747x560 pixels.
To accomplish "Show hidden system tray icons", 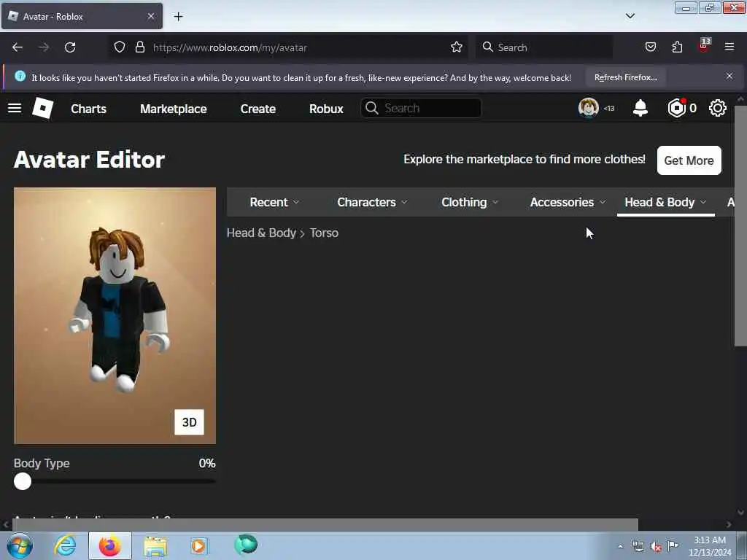I will click(620, 547).
